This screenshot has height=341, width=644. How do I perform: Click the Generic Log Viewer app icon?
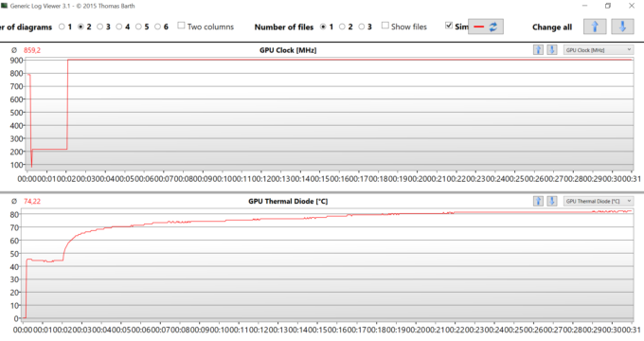[x=5, y=6]
